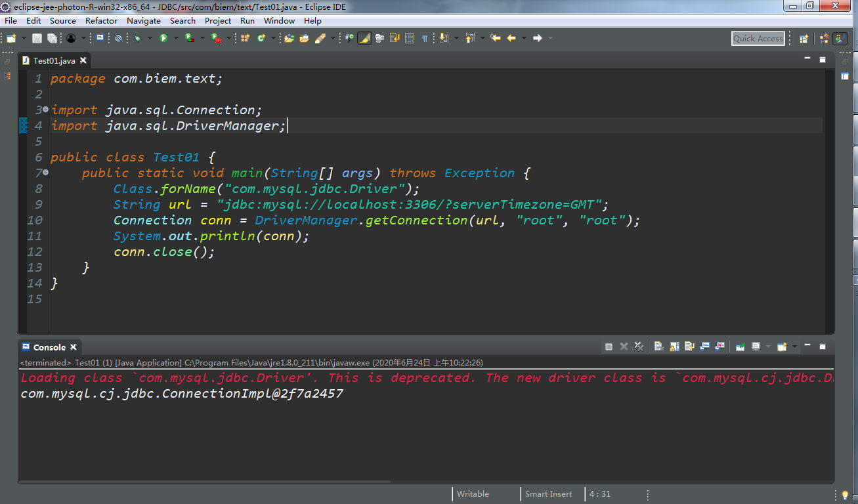
Task: Minimize the editor area
Action: (807, 59)
